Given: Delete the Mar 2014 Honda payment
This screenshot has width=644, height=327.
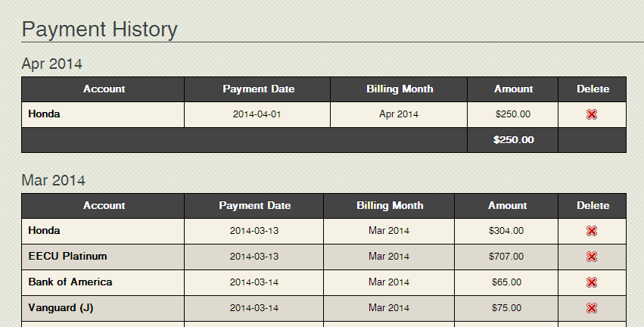Looking at the screenshot, I should coord(592,232).
